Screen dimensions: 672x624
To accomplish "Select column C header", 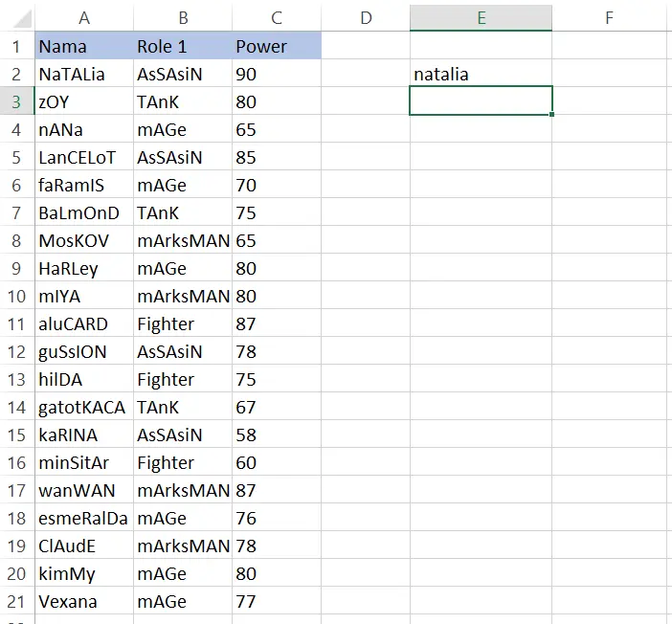I will point(277,18).
